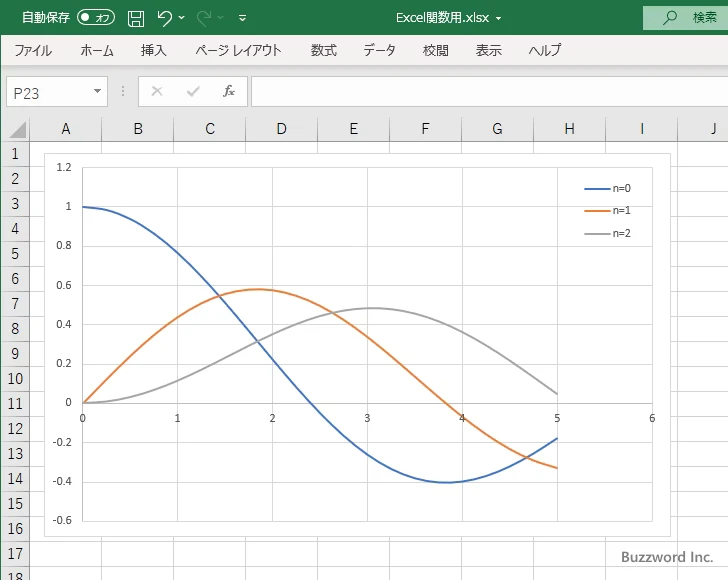Open the 校閲 ribbon tab
This screenshot has height=580, width=728.
coord(436,50)
